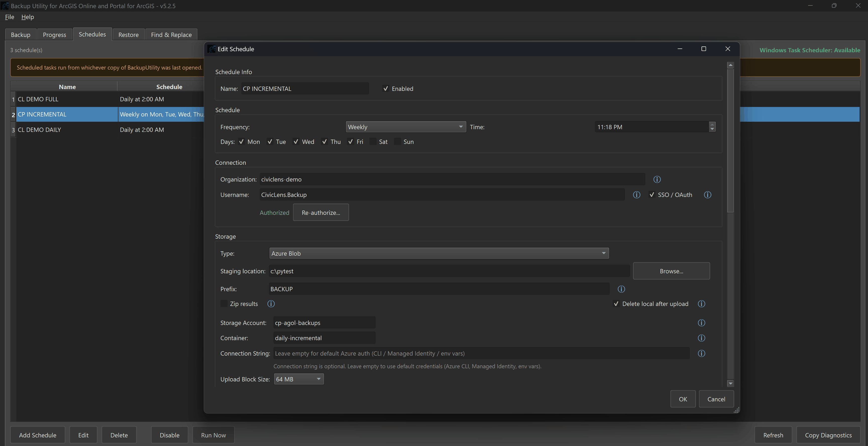Viewport: 868px width, 446px height.
Task: Click the Edit Schedule dialog app icon
Action: (x=211, y=49)
